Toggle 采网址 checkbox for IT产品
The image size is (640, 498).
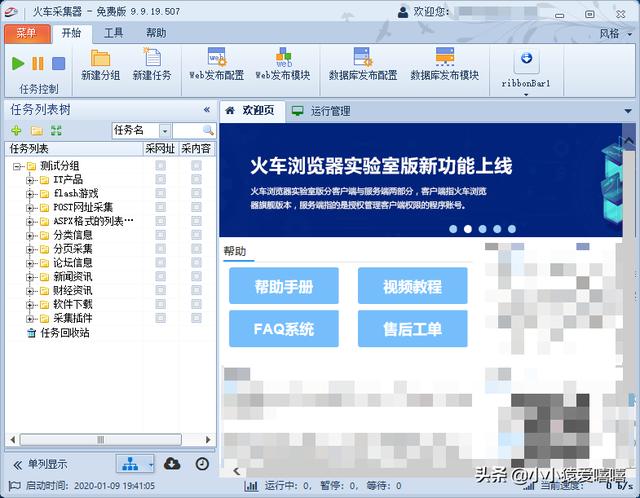click(161, 179)
